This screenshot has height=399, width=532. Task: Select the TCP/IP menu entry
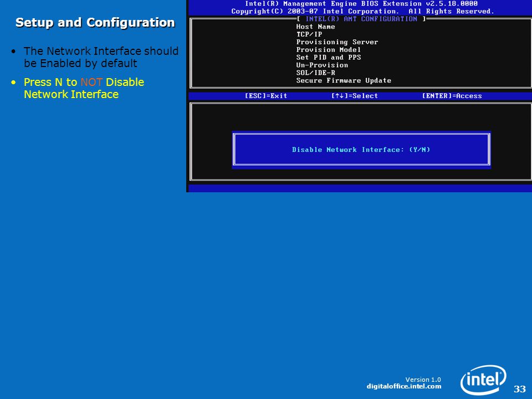pyautogui.click(x=309, y=34)
